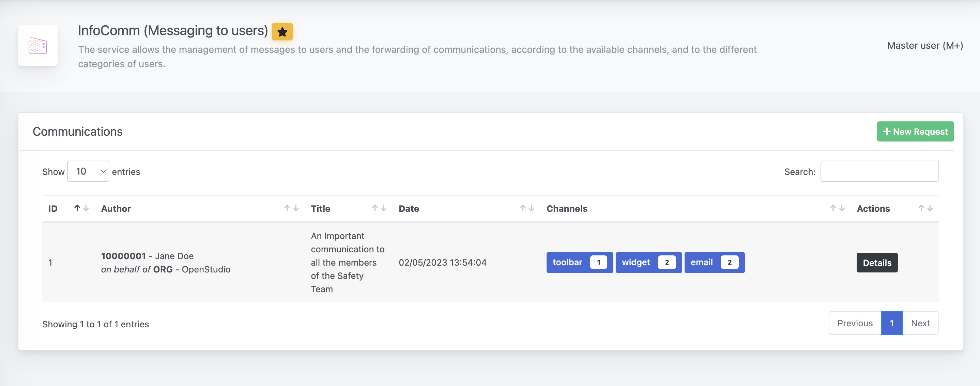Click the toolbar badge count 1
The width and height of the screenshot is (980, 386).
pyautogui.click(x=599, y=262)
